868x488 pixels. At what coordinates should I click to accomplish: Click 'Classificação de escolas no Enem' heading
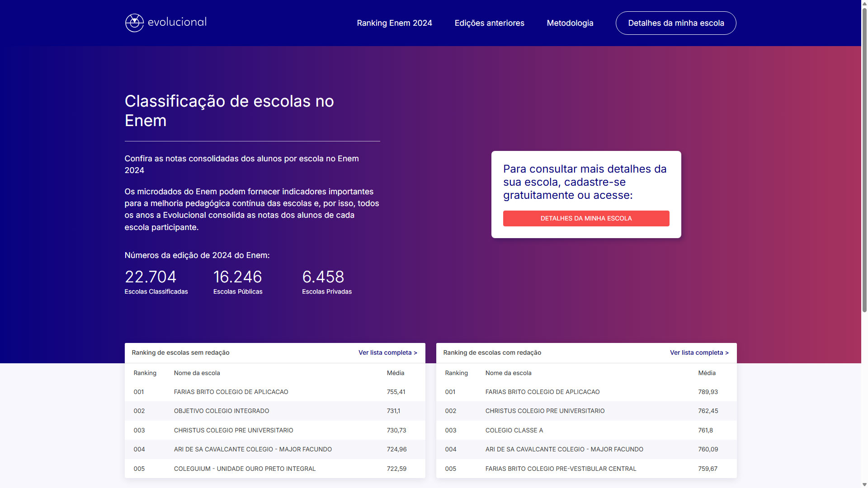coord(229,111)
